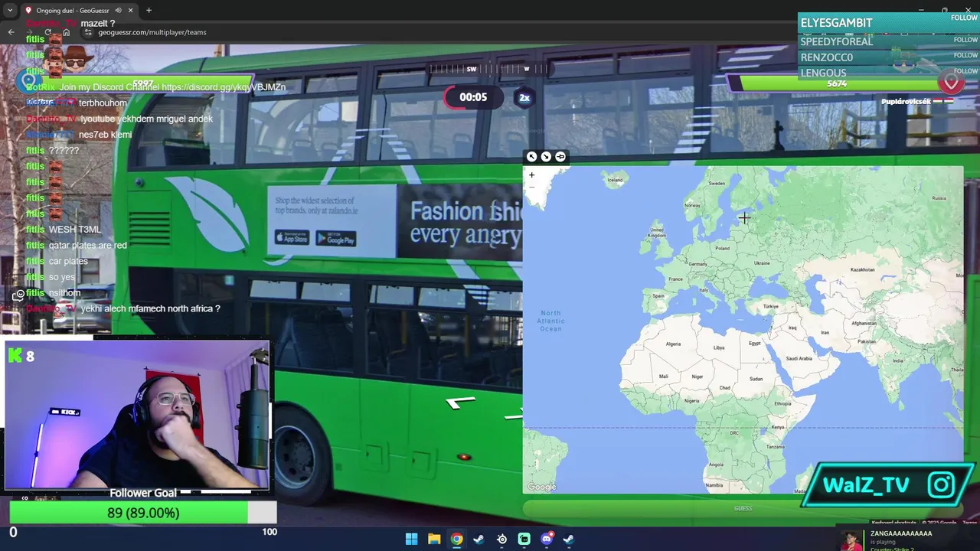This screenshot has width=980, height=551.
Task: Click the geoguessr.com address bar
Action: (152, 32)
